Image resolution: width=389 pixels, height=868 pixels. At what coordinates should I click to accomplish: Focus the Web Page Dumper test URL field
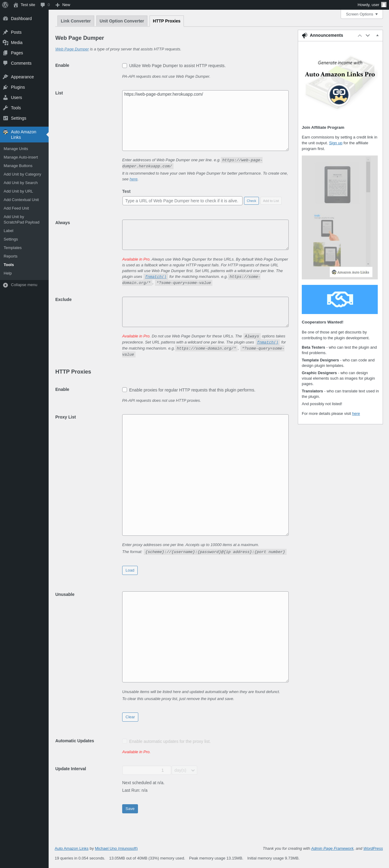coord(182,201)
